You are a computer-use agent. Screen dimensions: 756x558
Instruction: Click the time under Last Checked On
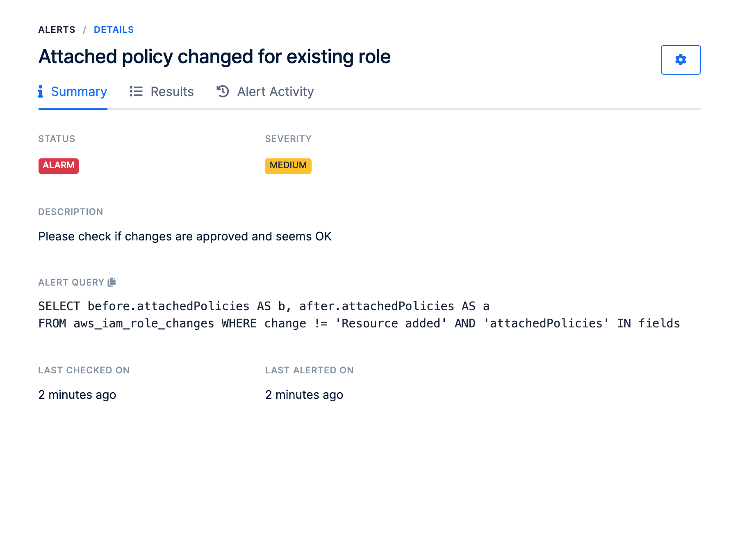click(77, 395)
